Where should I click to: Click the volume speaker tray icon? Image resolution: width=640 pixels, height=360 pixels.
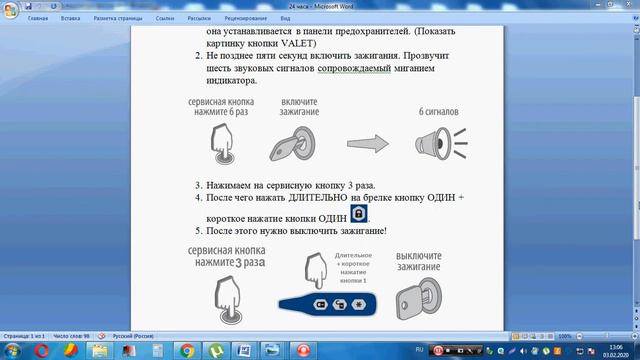tap(524, 351)
